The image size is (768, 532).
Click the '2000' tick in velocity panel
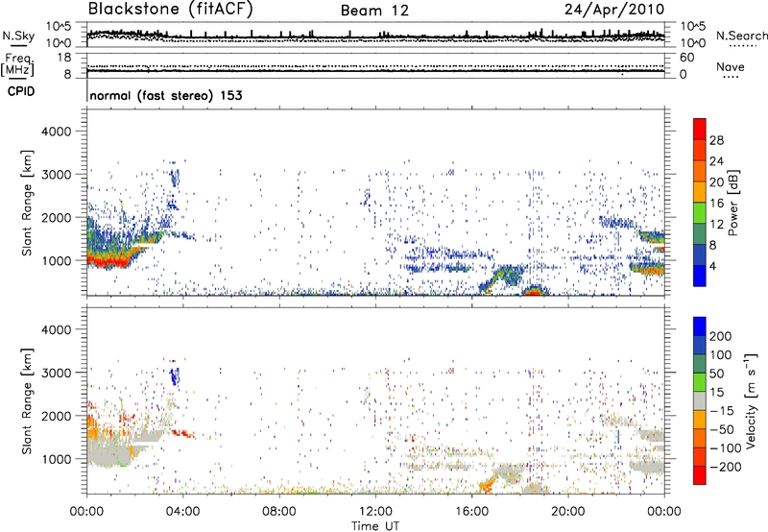[x=56, y=416]
